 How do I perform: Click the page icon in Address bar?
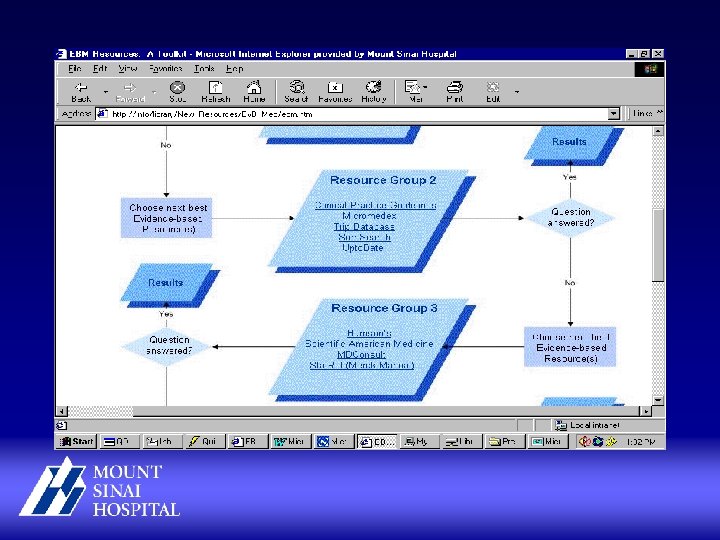point(102,113)
